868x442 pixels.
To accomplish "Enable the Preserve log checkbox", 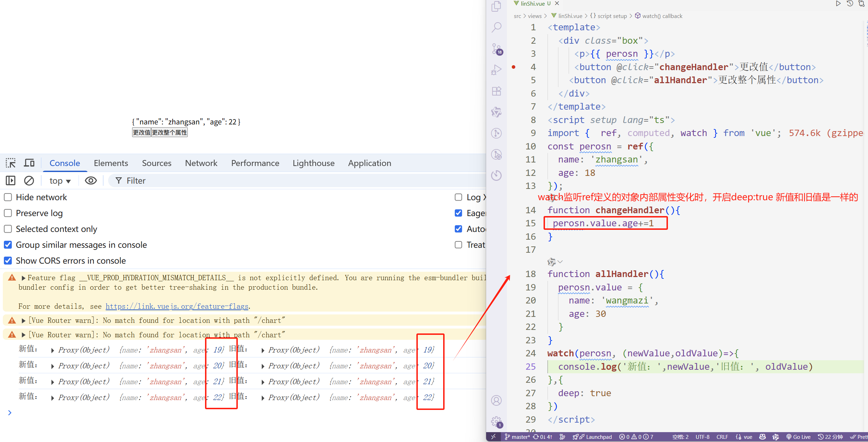I will 8,213.
